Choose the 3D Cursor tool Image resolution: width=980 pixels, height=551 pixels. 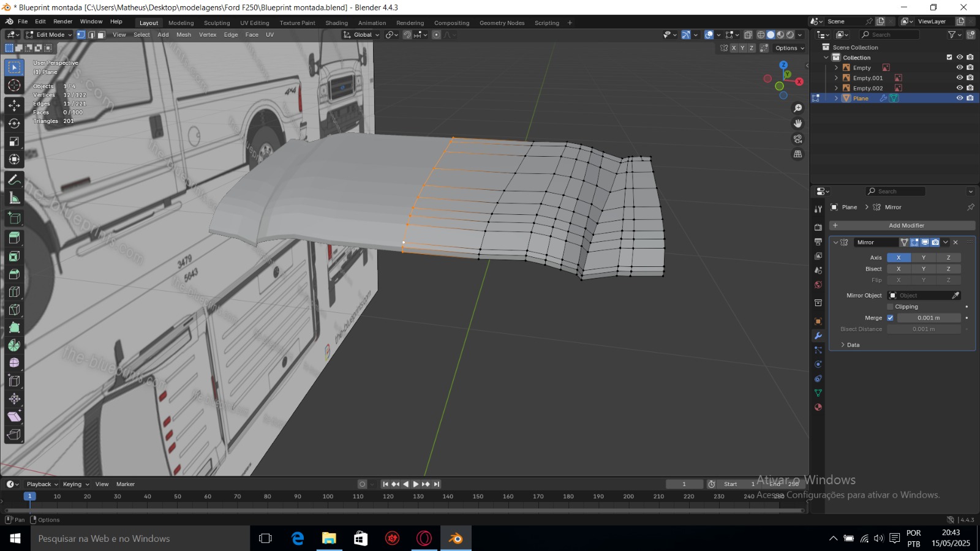tap(14, 86)
